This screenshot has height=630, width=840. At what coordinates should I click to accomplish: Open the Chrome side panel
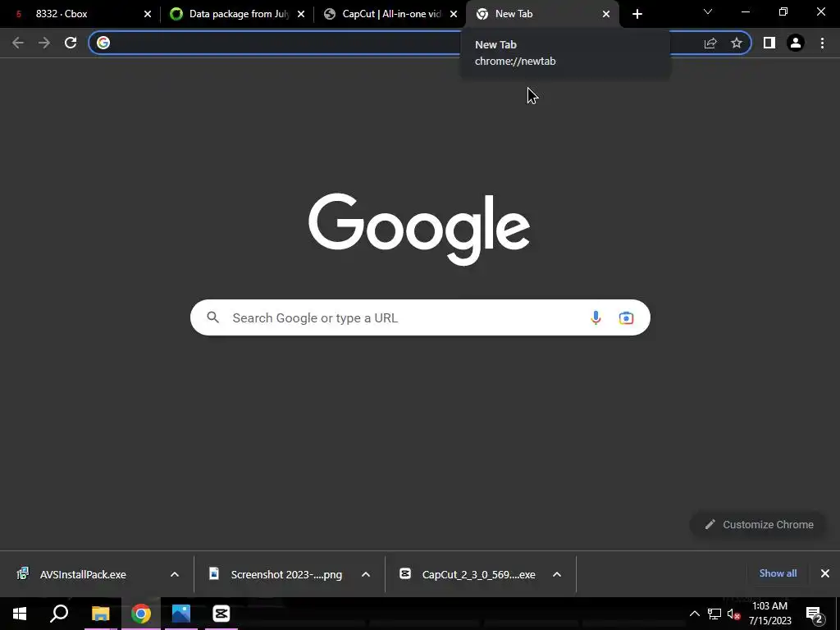click(769, 43)
